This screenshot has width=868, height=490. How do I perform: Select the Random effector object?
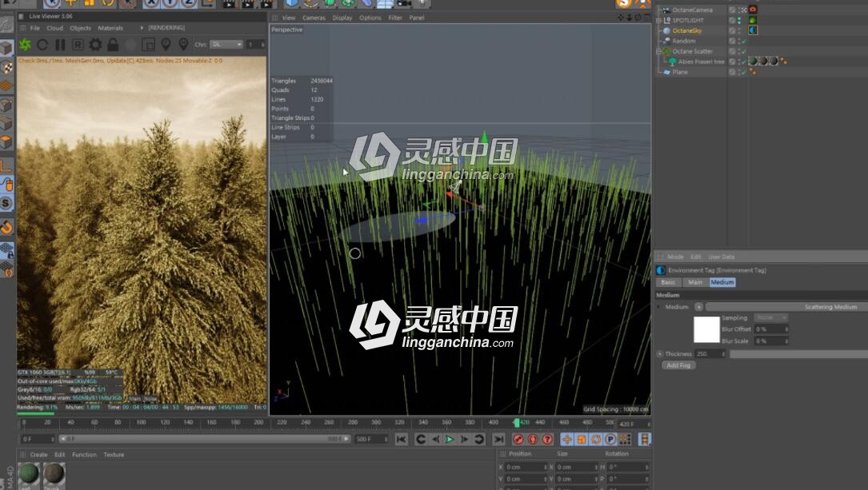pyautogui.click(x=684, y=41)
